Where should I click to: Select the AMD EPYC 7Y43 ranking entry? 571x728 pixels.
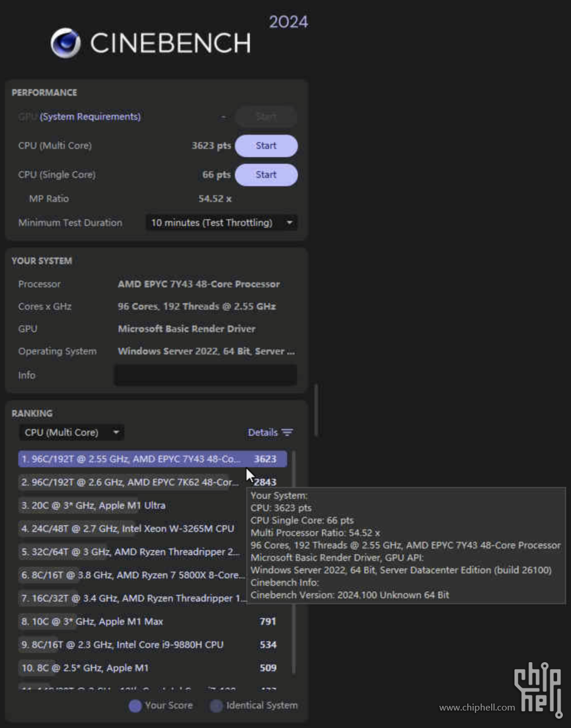(x=153, y=459)
